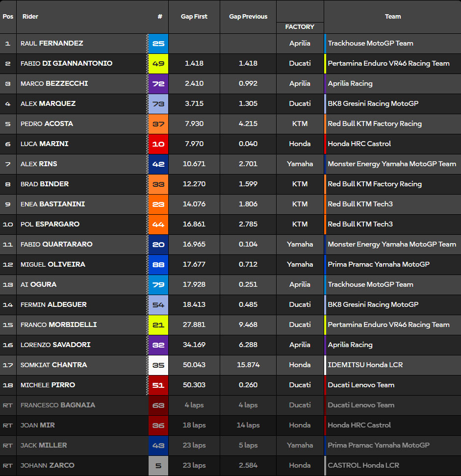
Task: Select Somkiat Chantra's white number 35 badge
Action: tap(158, 365)
